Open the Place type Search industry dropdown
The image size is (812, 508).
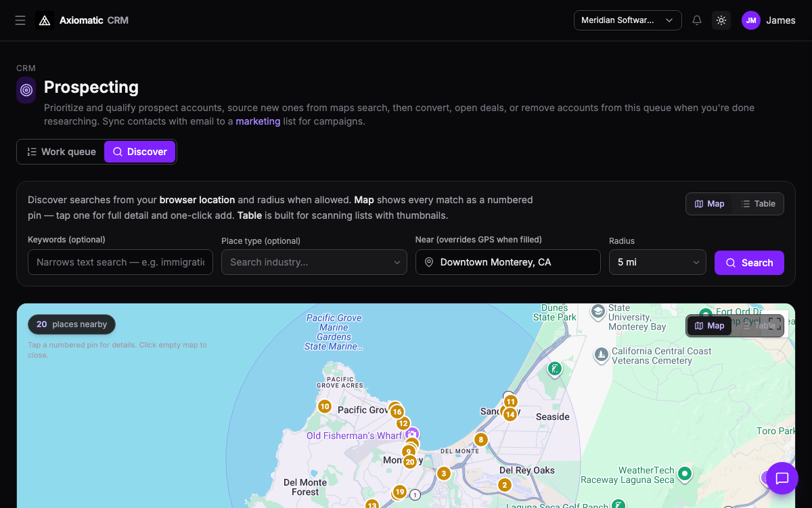tap(314, 262)
